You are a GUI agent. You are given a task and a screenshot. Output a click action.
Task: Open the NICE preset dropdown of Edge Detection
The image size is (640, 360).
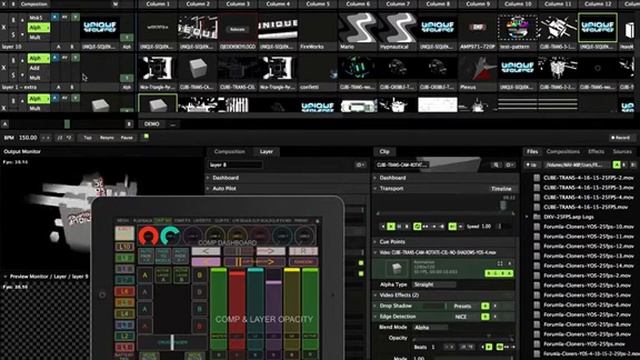point(461,317)
